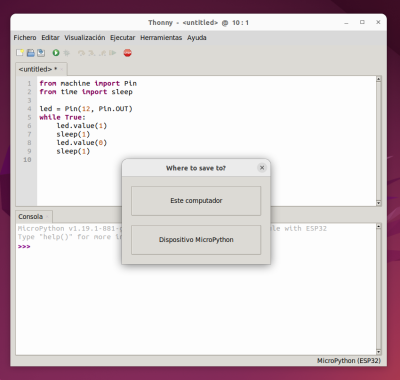Click the 'Where to save to?' dialog title
This screenshot has height=380, width=400.
click(196, 168)
